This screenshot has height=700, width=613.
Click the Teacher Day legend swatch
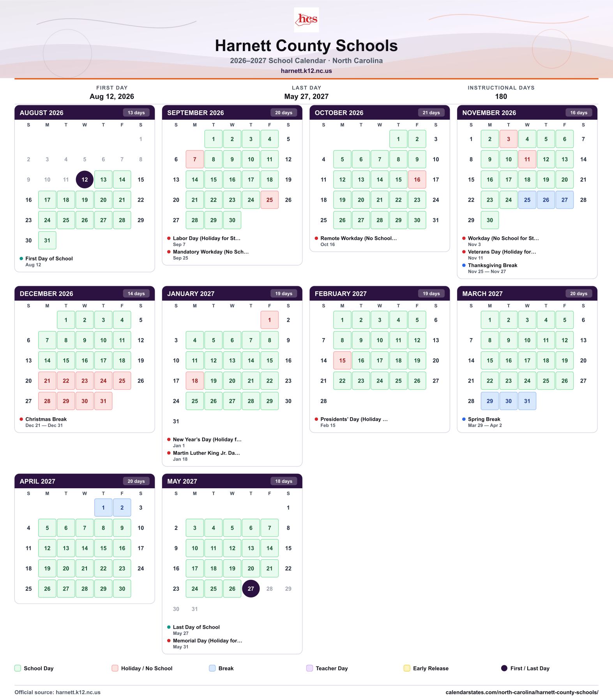coord(309,668)
